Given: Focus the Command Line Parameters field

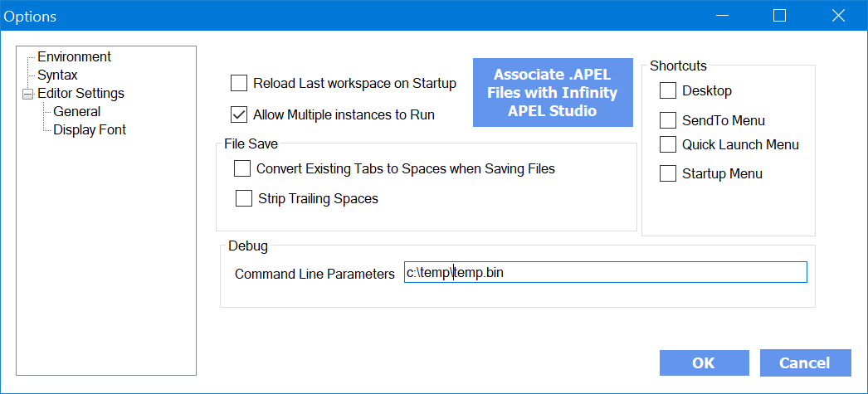Looking at the screenshot, I should click(605, 273).
